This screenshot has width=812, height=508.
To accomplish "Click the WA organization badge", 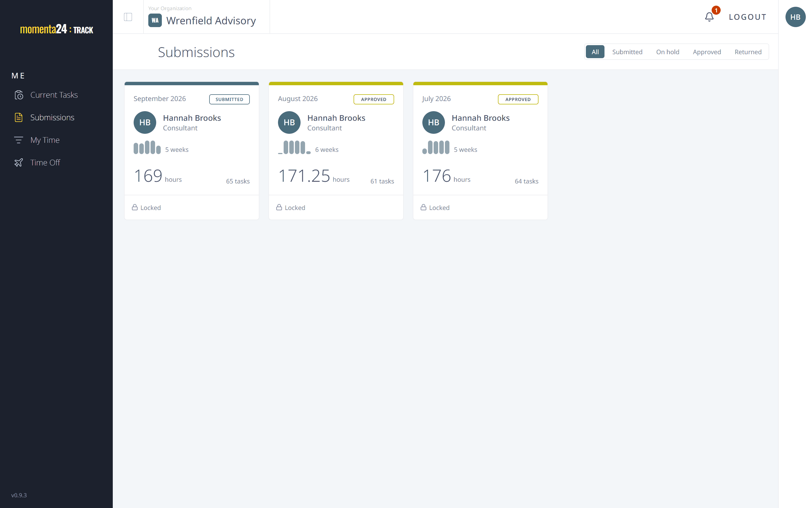I will (x=155, y=21).
